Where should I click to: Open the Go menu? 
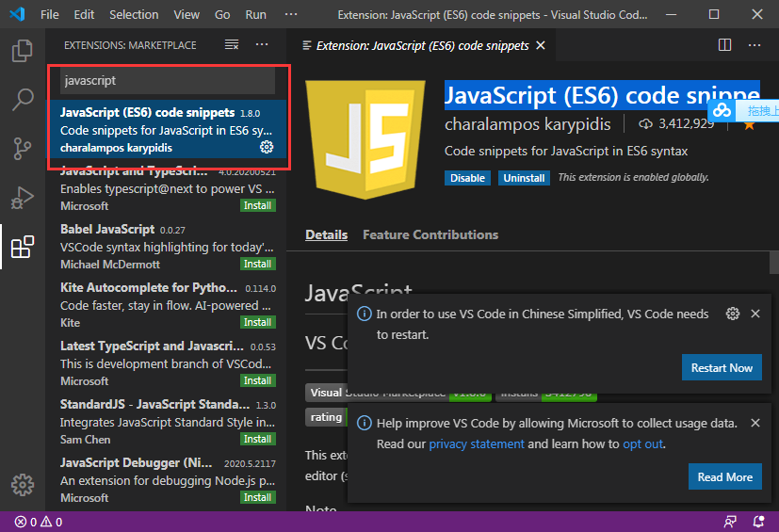[222, 14]
